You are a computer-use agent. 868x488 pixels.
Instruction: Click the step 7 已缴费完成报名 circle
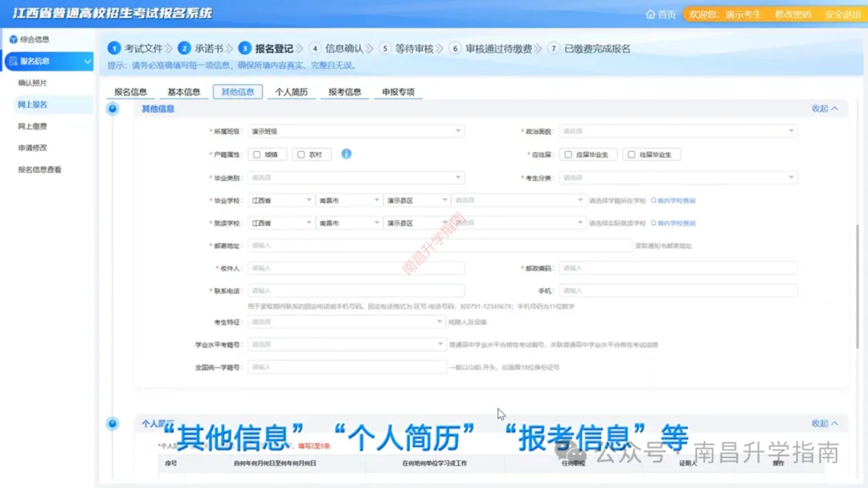pos(554,49)
